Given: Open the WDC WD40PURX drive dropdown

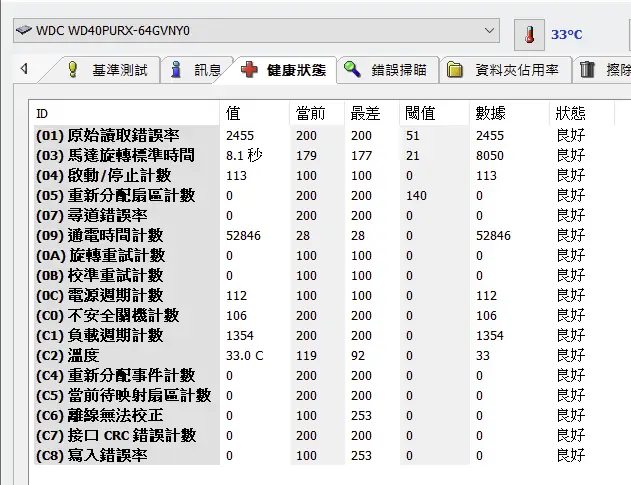Looking at the screenshot, I should click(x=489, y=31).
